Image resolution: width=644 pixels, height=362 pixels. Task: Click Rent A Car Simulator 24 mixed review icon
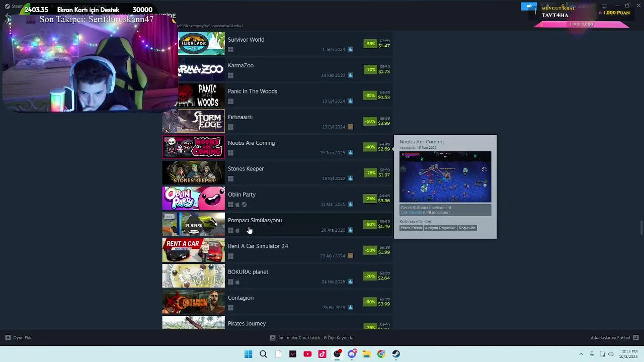coord(350,256)
